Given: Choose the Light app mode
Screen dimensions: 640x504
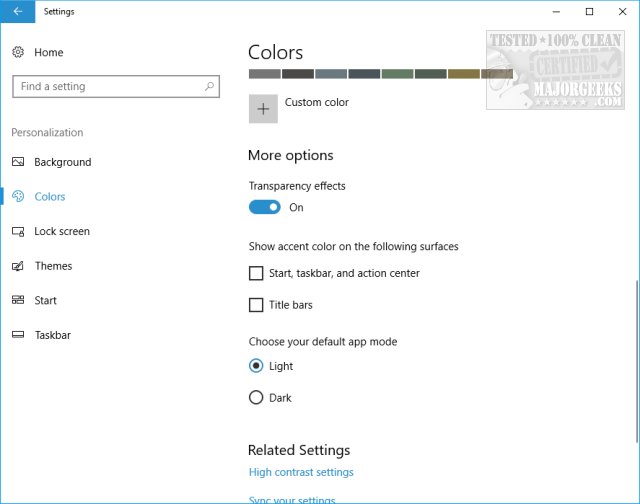Looking at the screenshot, I should 256,366.
